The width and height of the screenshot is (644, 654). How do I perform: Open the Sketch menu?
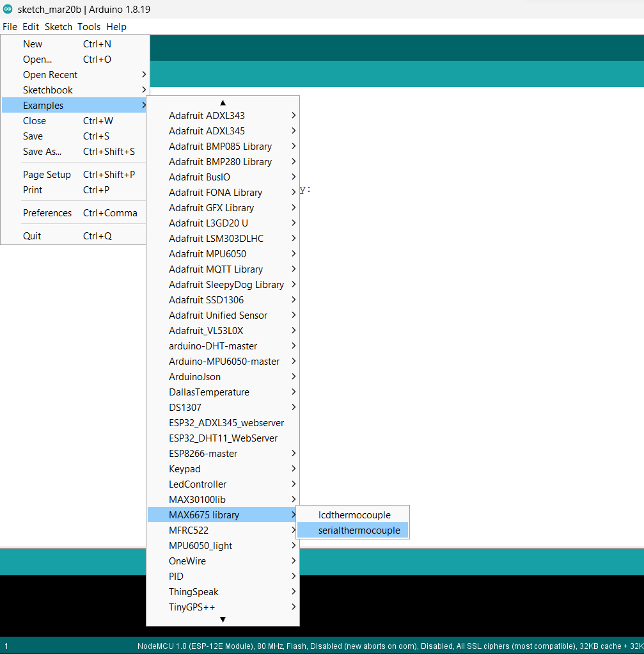[58, 27]
